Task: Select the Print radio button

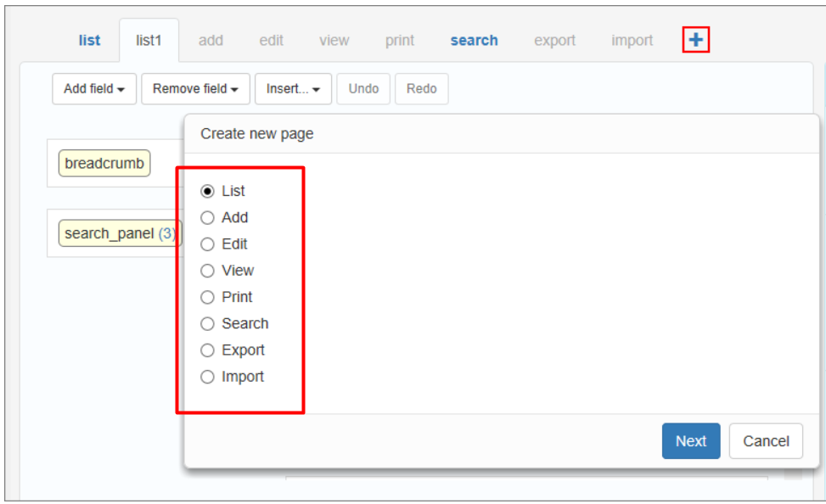Action: click(x=208, y=297)
